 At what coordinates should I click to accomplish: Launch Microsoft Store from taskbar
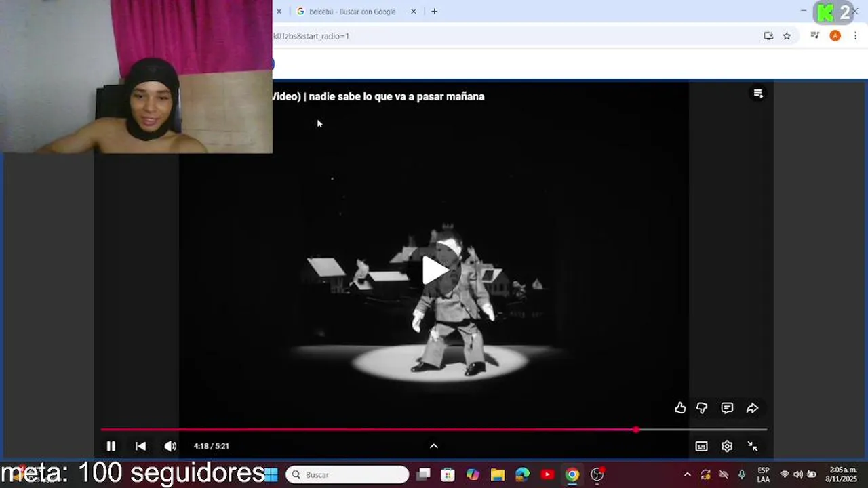[448, 474]
